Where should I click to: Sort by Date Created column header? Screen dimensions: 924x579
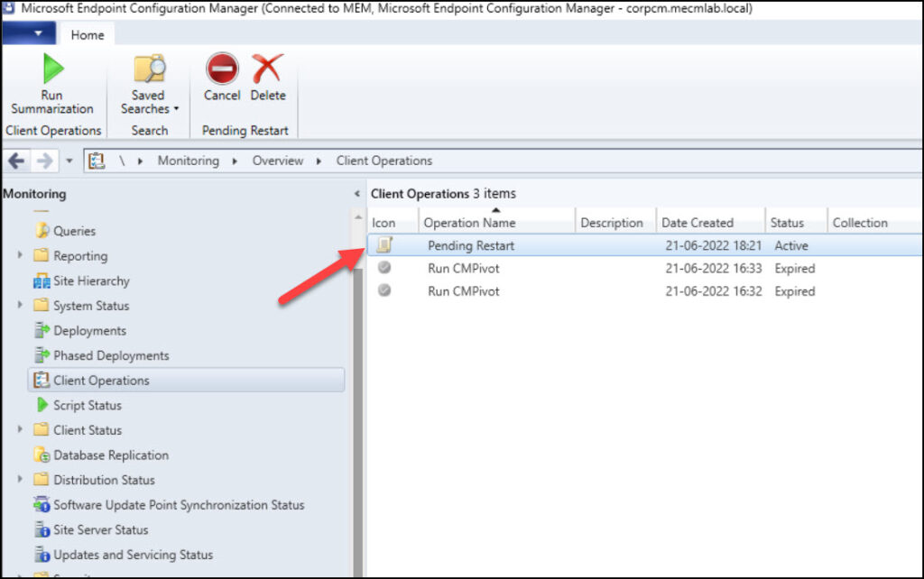click(711, 223)
